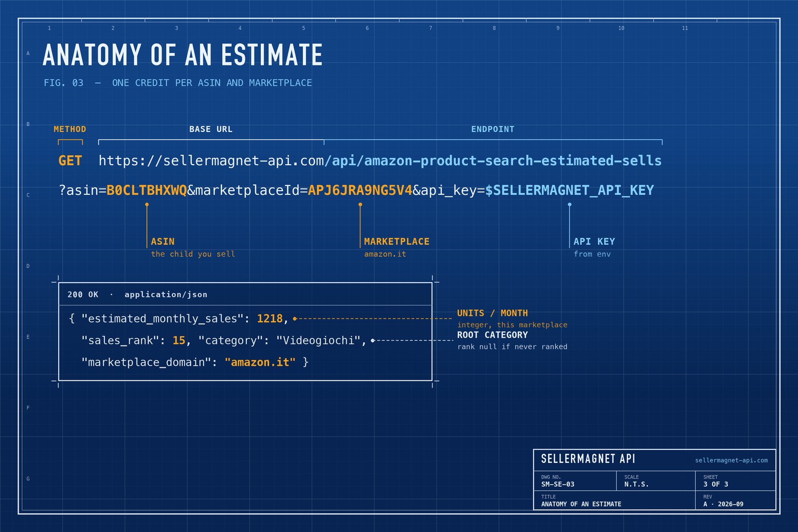Select the subtitle "ONE CREDIT PER ASIN AND MARKETPLACE"

(212, 83)
